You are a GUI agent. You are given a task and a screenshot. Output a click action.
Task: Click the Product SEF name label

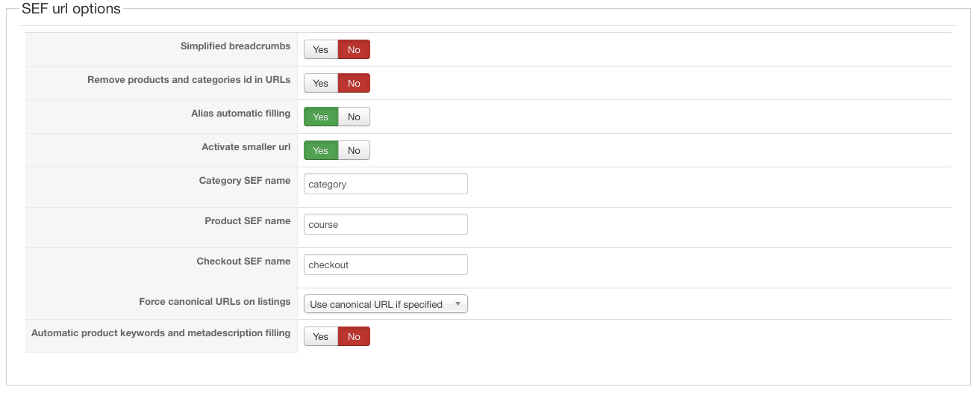(247, 221)
